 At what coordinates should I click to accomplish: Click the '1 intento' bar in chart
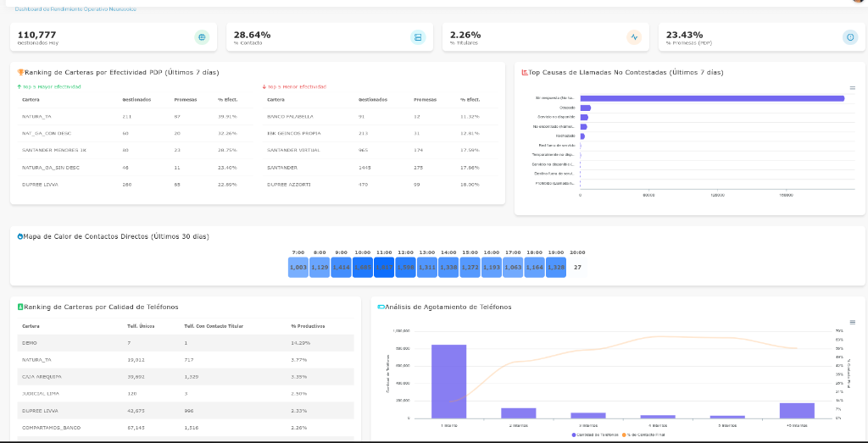[448, 381]
